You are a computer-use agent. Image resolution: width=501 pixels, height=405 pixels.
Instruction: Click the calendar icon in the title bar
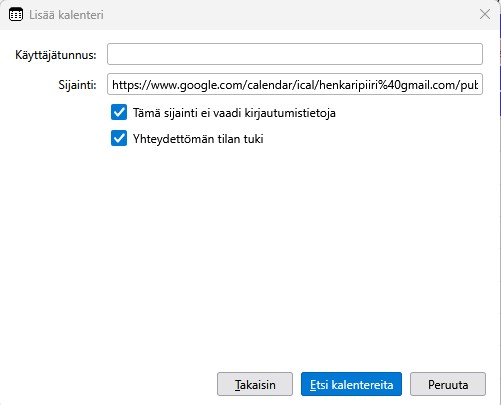tap(16, 15)
